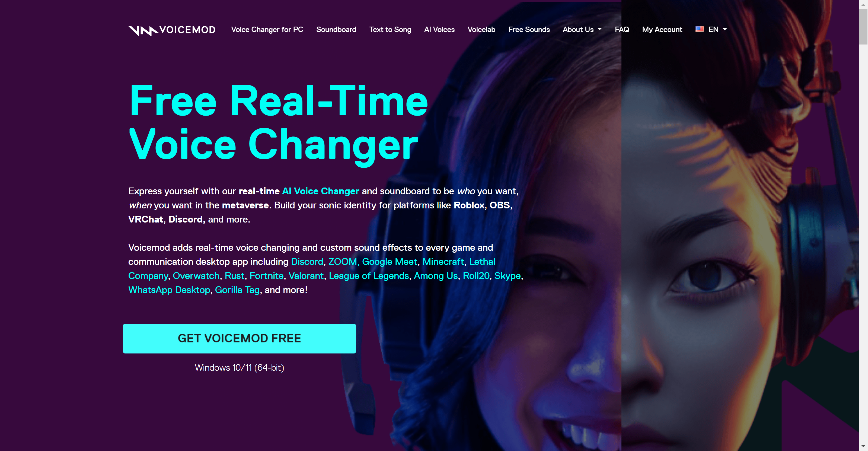Click the Voicelab nav icon
This screenshot has height=451, width=868.
pos(482,29)
